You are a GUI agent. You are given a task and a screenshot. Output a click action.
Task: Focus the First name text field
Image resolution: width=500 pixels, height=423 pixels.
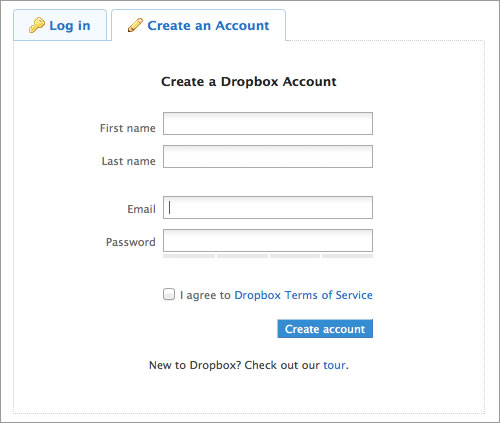[268, 124]
